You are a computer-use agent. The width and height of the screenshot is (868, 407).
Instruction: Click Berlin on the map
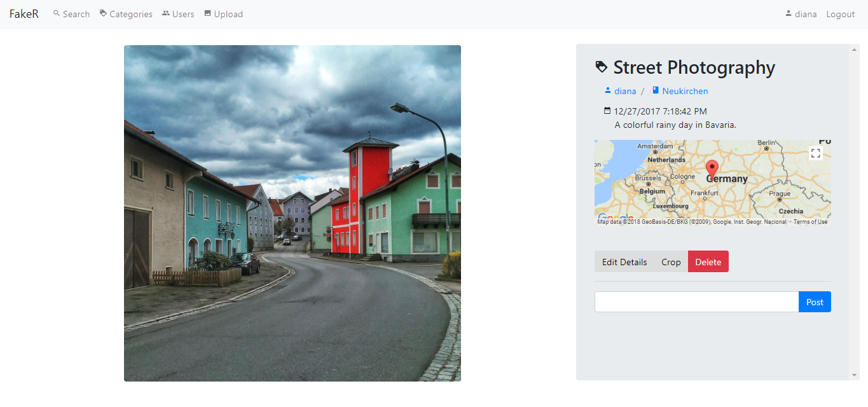pos(767,143)
